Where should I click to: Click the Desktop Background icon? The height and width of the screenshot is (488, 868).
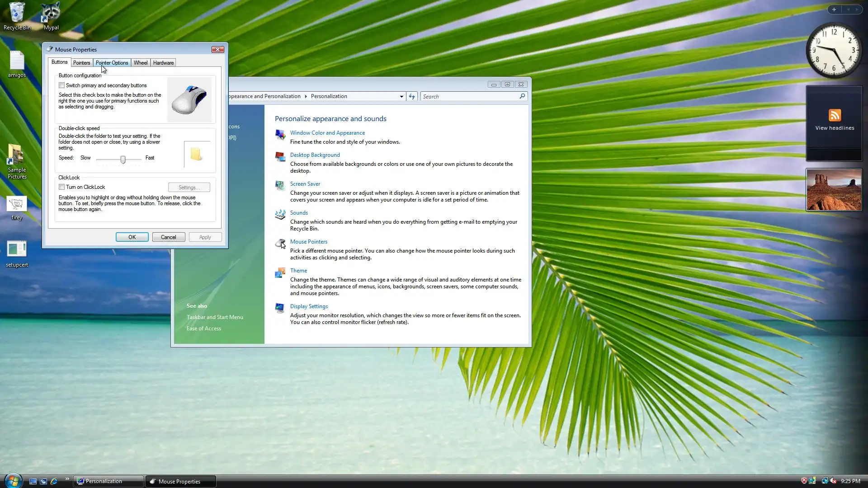pyautogui.click(x=280, y=157)
